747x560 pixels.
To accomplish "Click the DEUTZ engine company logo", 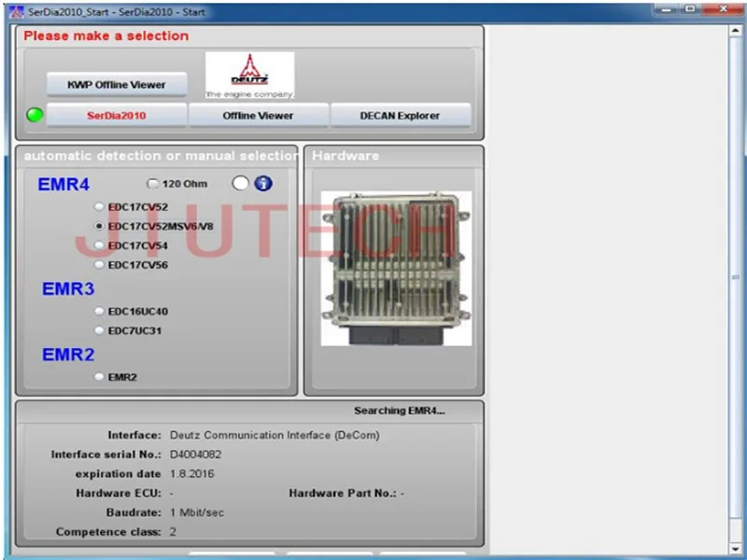I will 249,75.
